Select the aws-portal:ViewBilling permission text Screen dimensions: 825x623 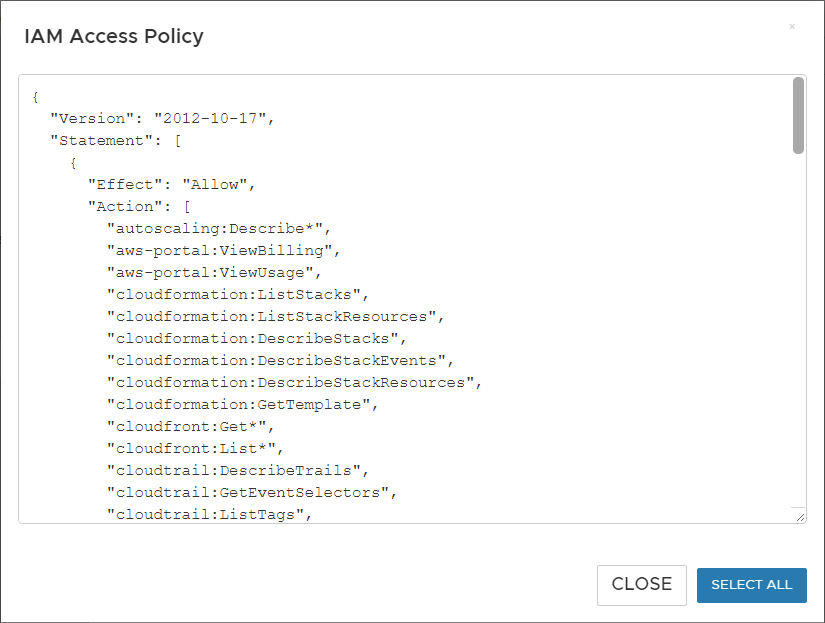tap(223, 250)
